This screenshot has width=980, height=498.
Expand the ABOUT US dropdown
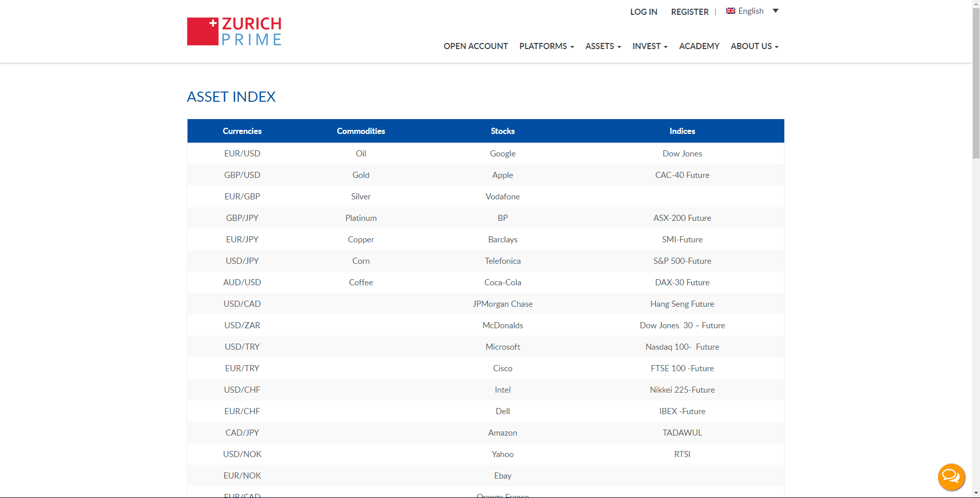pos(754,46)
